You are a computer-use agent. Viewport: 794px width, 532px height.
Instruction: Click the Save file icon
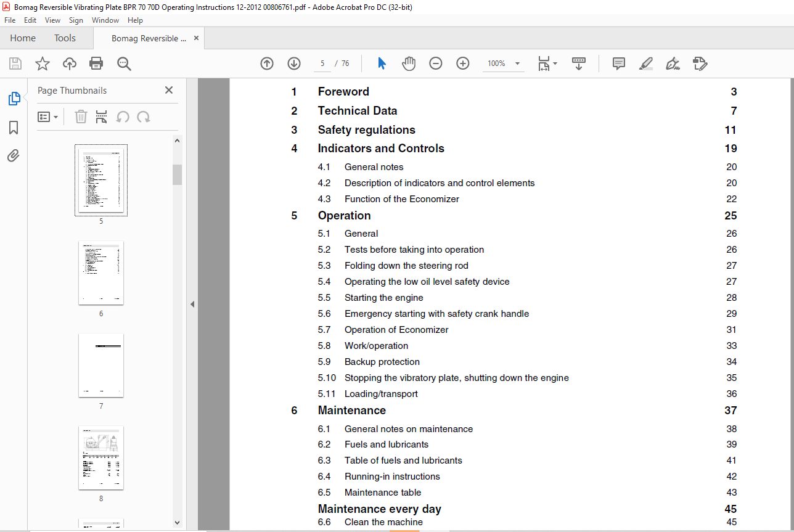click(15, 63)
